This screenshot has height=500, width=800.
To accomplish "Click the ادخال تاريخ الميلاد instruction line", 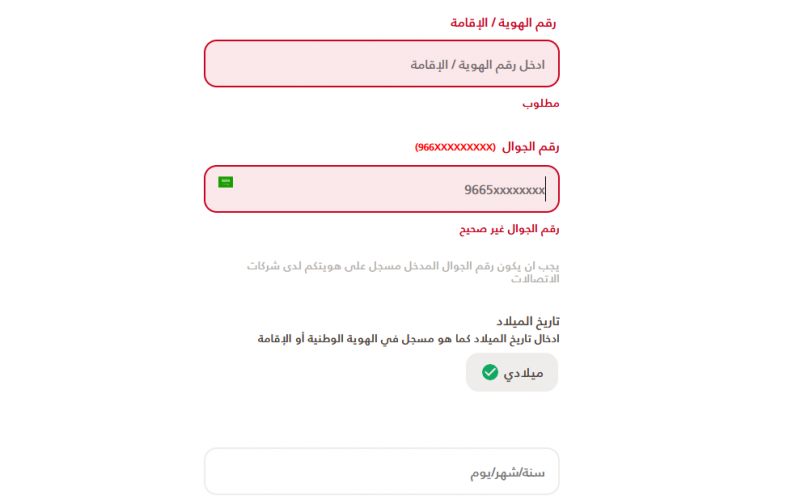I will [408, 339].
